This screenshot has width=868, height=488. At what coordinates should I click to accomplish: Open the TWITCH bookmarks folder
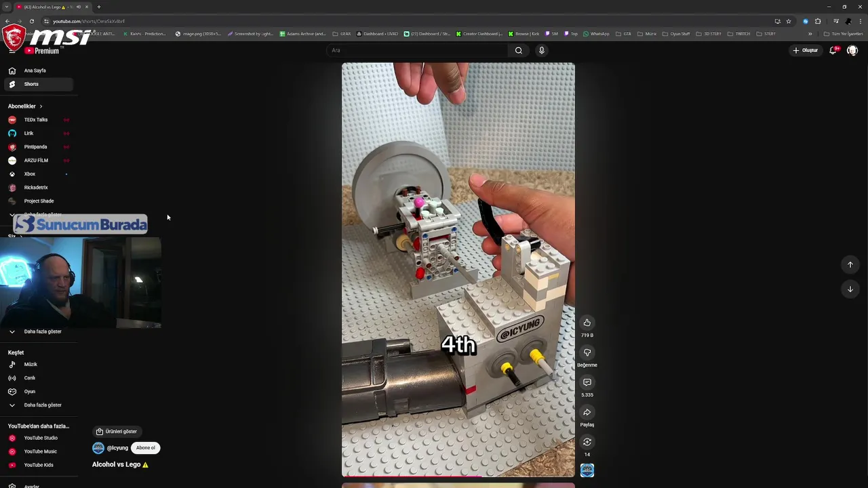pyautogui.click(x=739, y=34)
